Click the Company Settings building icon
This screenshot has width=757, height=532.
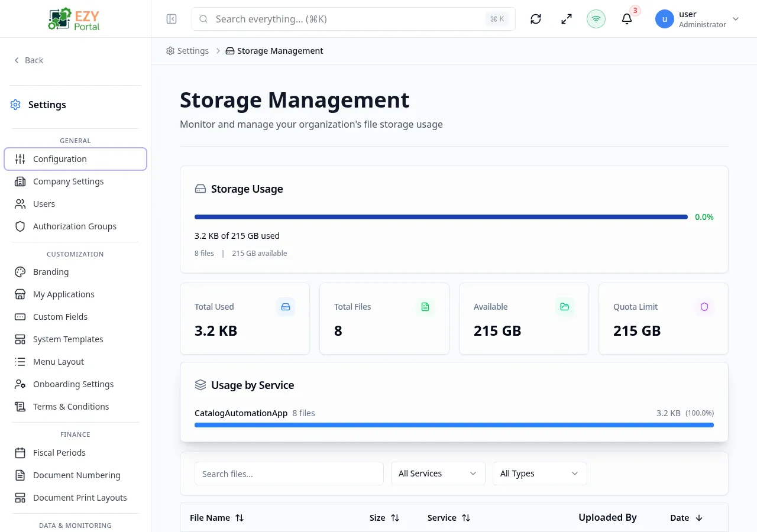coord(20,181)
